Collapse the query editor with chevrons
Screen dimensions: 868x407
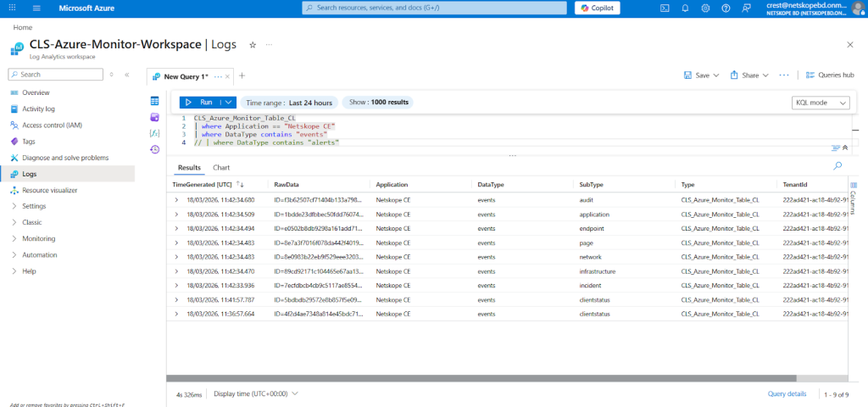click(845, 148)
